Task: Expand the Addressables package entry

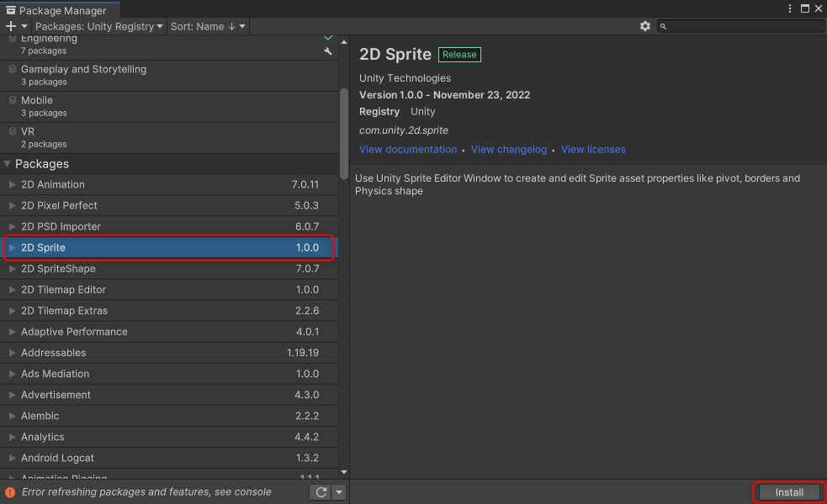Action: pyautogui.click(x=13, y=353)
